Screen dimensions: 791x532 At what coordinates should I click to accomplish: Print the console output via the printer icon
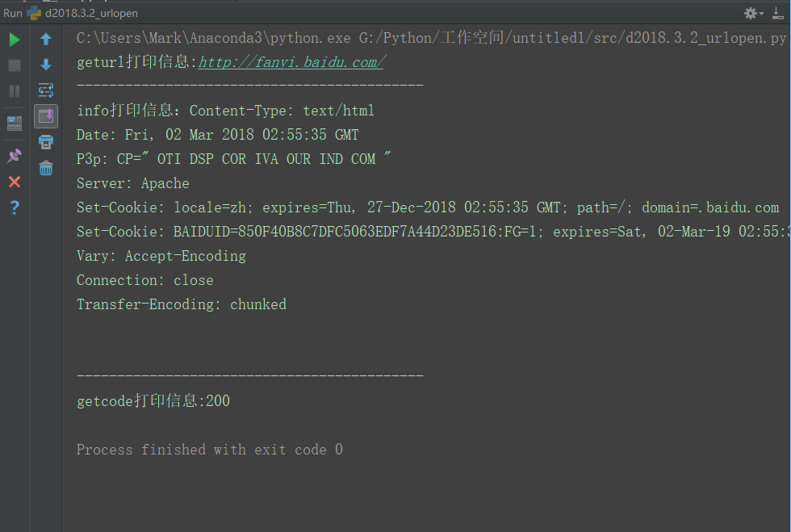(x=46, y=142)
